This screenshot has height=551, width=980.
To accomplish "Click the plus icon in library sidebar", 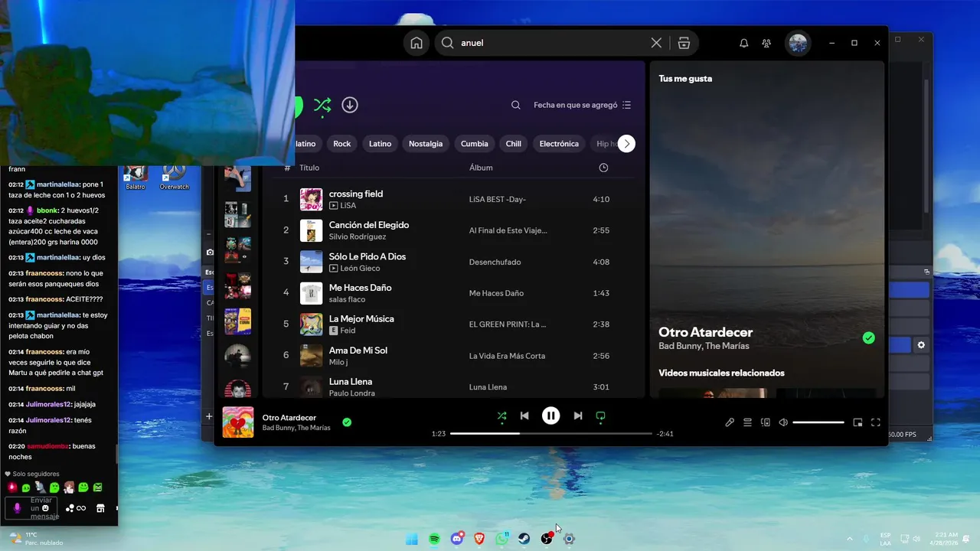I will point(209,416).
